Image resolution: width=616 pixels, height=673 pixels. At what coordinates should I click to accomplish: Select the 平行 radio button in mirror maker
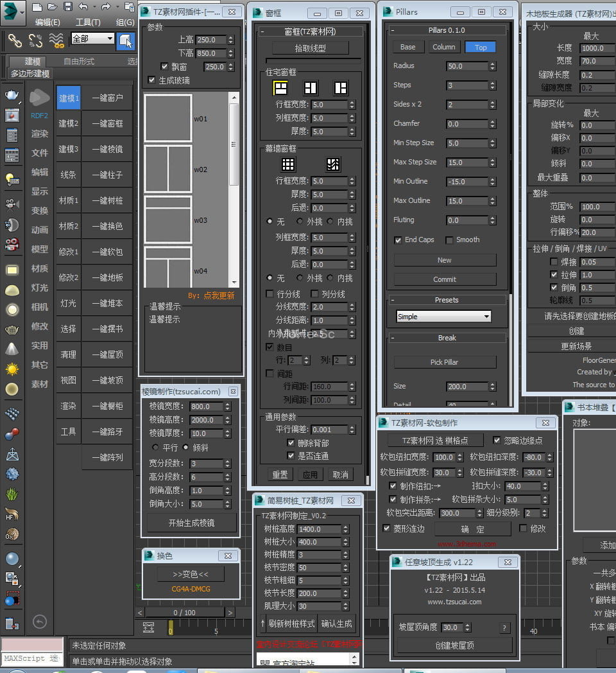pyautogui.click(x=155, y=447)
